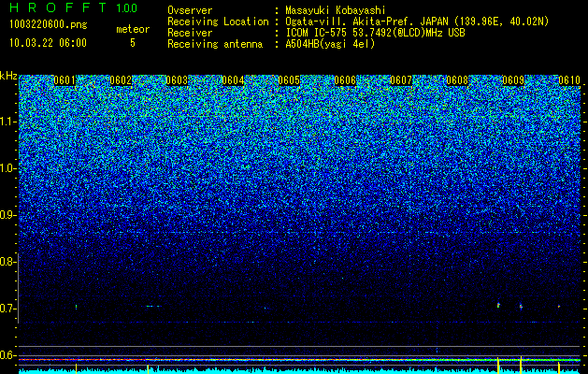This screenshot has width=588, height=374.
Task: Click the A504HB(yagi 4el) antenna text
Action: (330, 44)
